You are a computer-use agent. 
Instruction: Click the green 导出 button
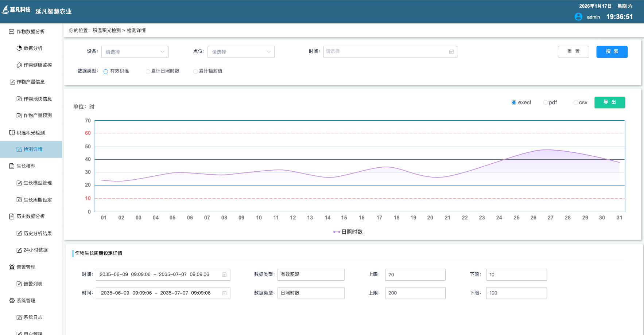point(609,102)
